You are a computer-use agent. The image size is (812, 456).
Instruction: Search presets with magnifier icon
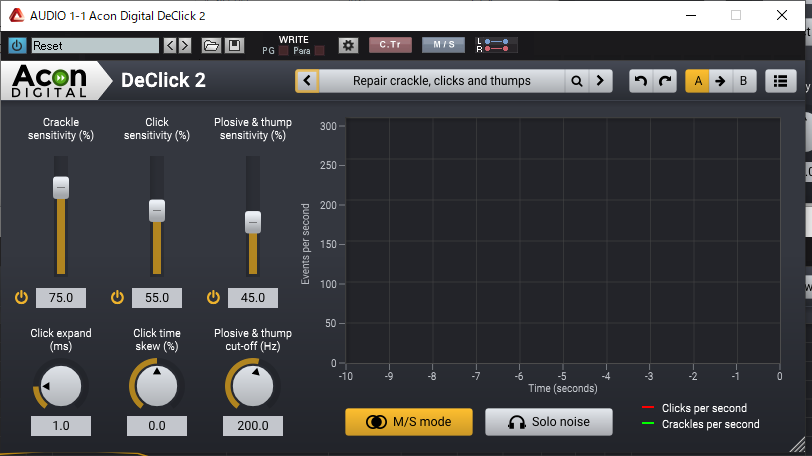576,81
